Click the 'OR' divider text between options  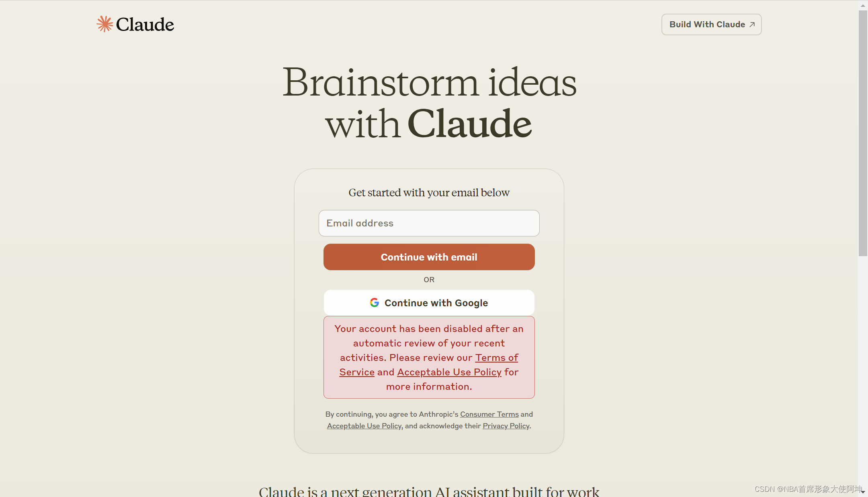[x=429, y=279]
